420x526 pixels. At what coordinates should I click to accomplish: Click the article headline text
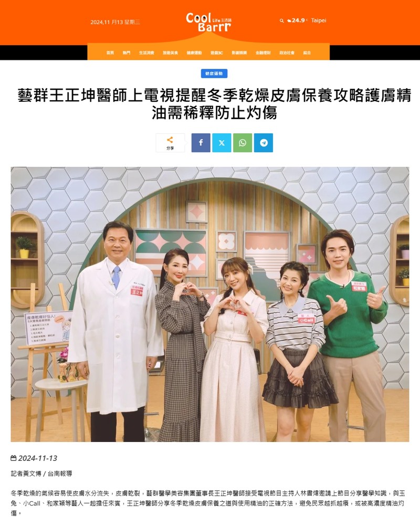click(214, 104)
